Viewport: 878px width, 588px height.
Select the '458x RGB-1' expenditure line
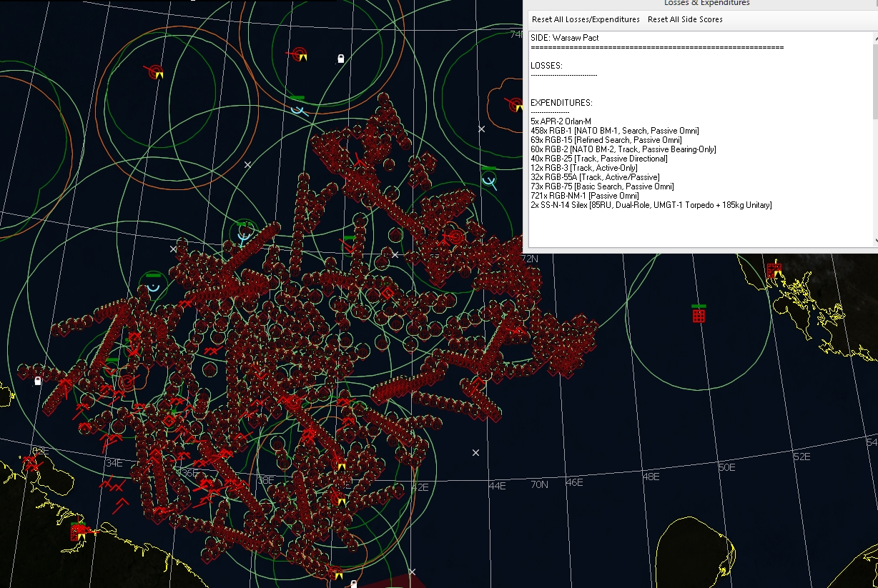click(615, 131)
